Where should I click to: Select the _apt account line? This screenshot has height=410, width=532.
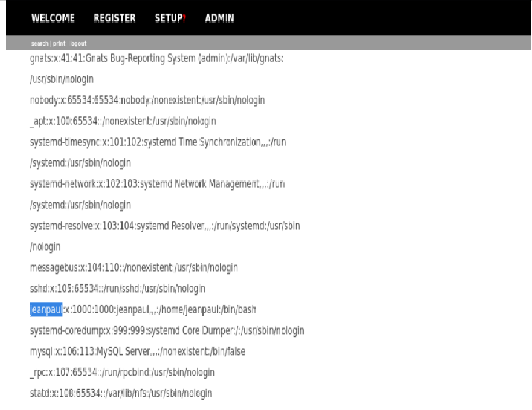[x=123, y=121]
